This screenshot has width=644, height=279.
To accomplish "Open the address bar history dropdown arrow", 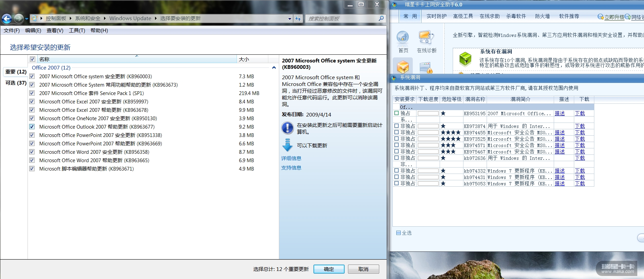I will [x=290, y=19].
